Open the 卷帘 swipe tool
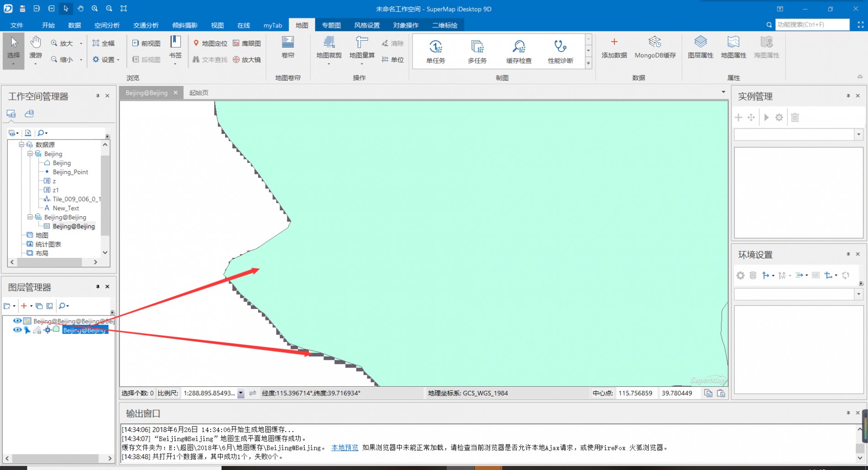Screen dimensions: 868x470 click(x=288, y=48)
